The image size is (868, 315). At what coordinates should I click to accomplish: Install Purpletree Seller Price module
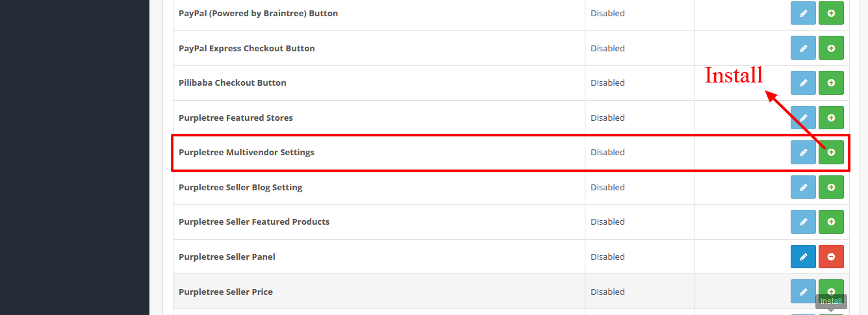[831, 289]
